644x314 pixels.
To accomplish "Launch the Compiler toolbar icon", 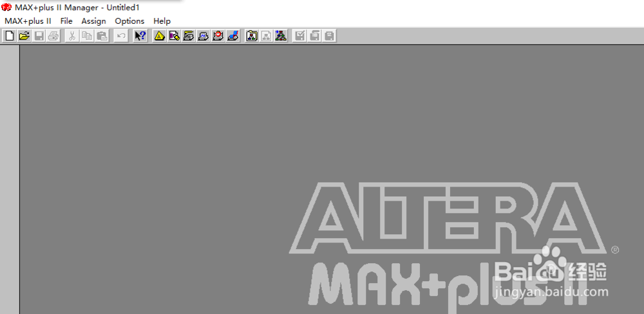I will pyautogui.click(x=189, y=36).
